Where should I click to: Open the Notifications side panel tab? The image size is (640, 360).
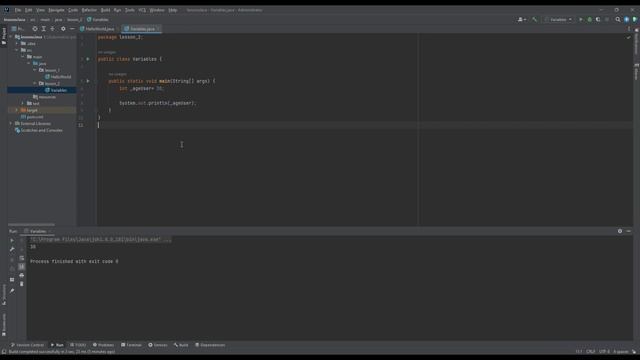pyautogui.click(x=636, y=41)
